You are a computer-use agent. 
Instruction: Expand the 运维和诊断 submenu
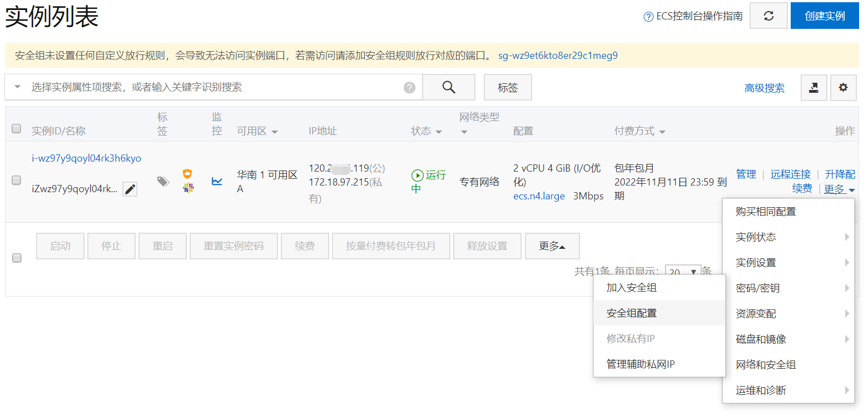click(788, 390)
